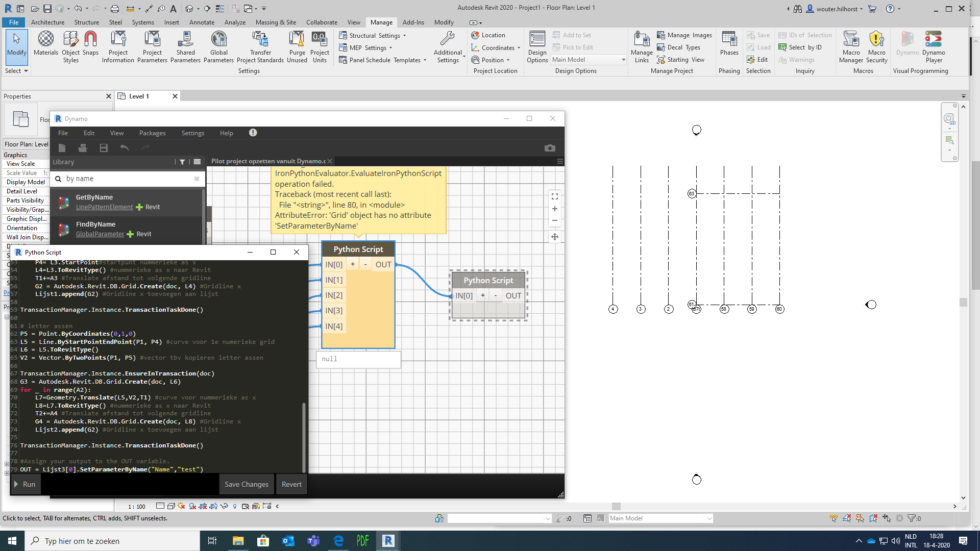Toggle the Dynamo library filter icon

[x=182, y=162]
